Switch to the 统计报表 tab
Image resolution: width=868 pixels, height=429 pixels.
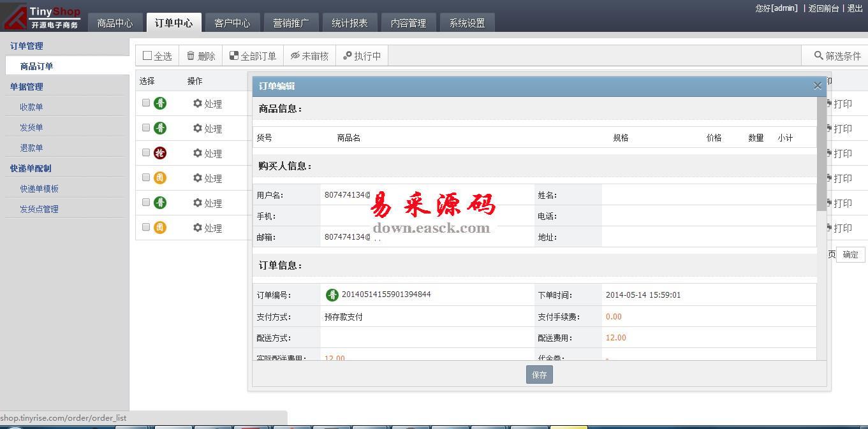click(x=349, y=23)
